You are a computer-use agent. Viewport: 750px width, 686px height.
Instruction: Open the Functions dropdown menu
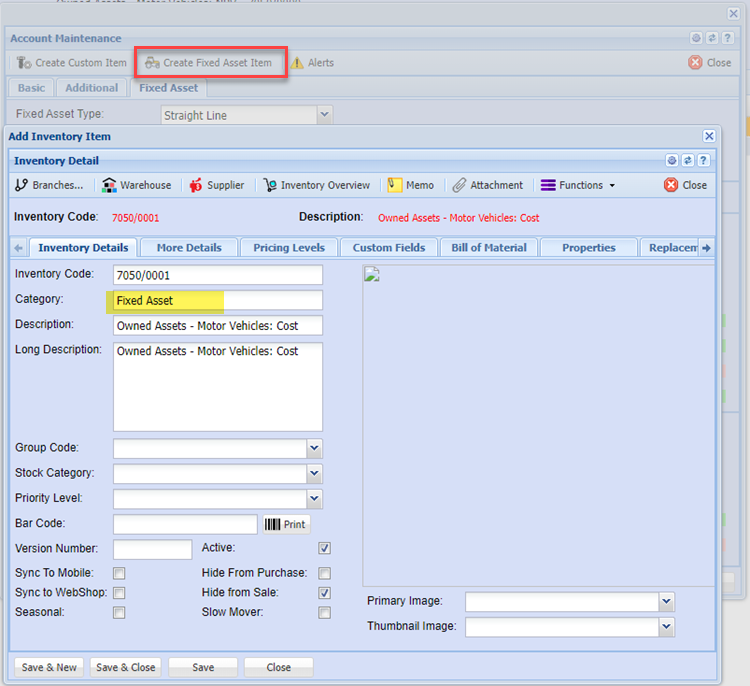pyautogui.click(x=578, y=185)
